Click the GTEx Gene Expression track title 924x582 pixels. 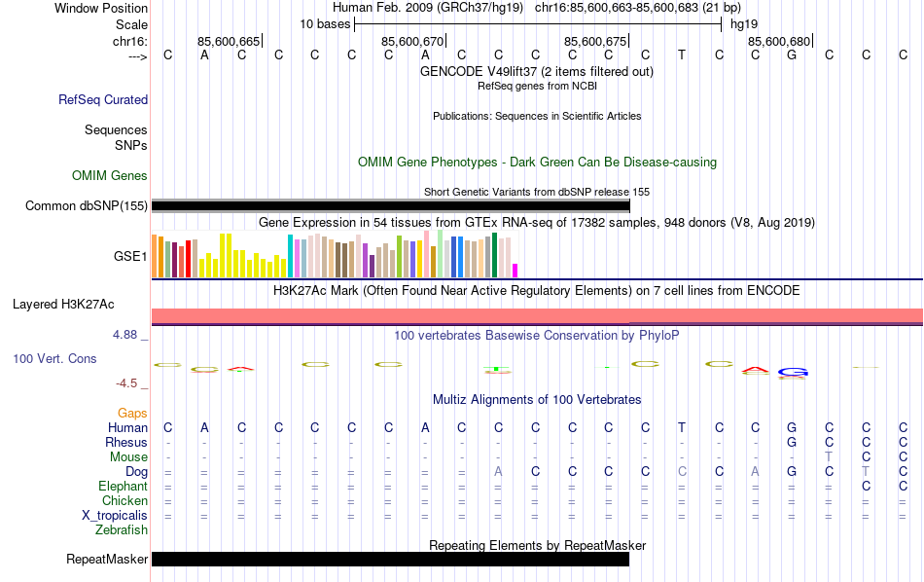537,222
